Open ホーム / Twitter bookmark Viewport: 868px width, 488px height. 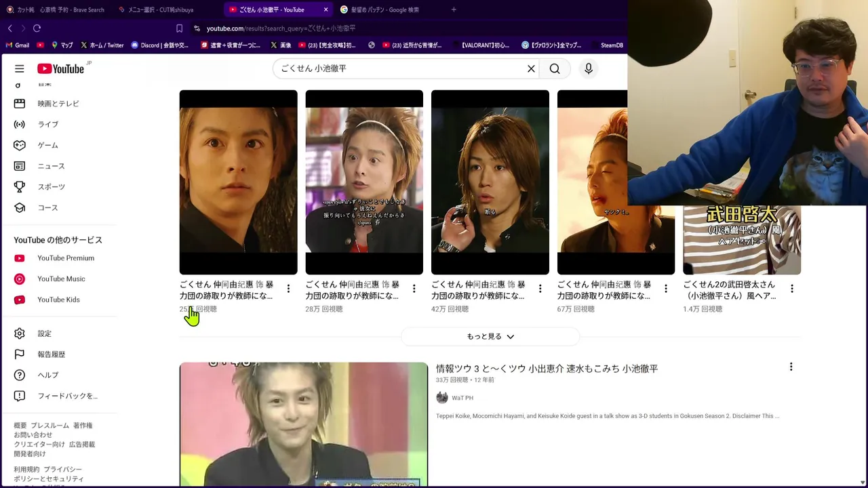tap(102, 45)
